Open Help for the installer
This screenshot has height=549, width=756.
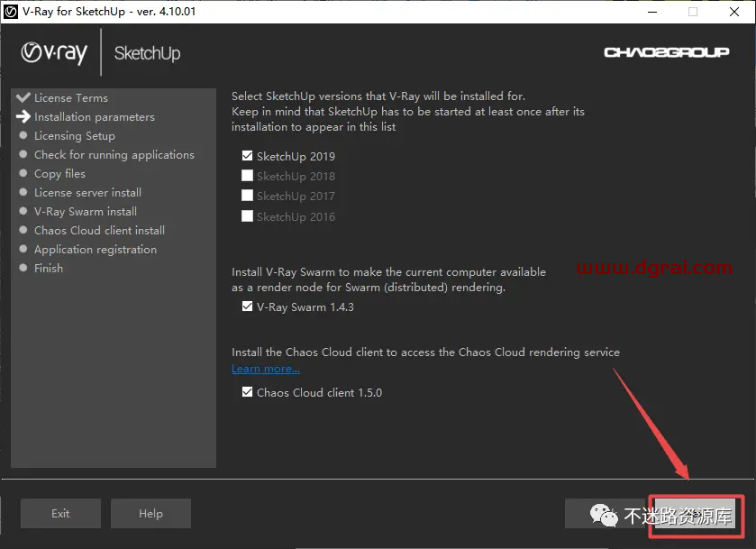click(150, 513)
